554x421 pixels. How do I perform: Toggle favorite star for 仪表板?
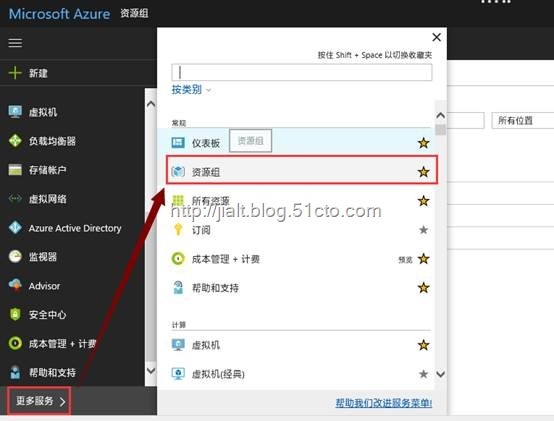[423, 143]
